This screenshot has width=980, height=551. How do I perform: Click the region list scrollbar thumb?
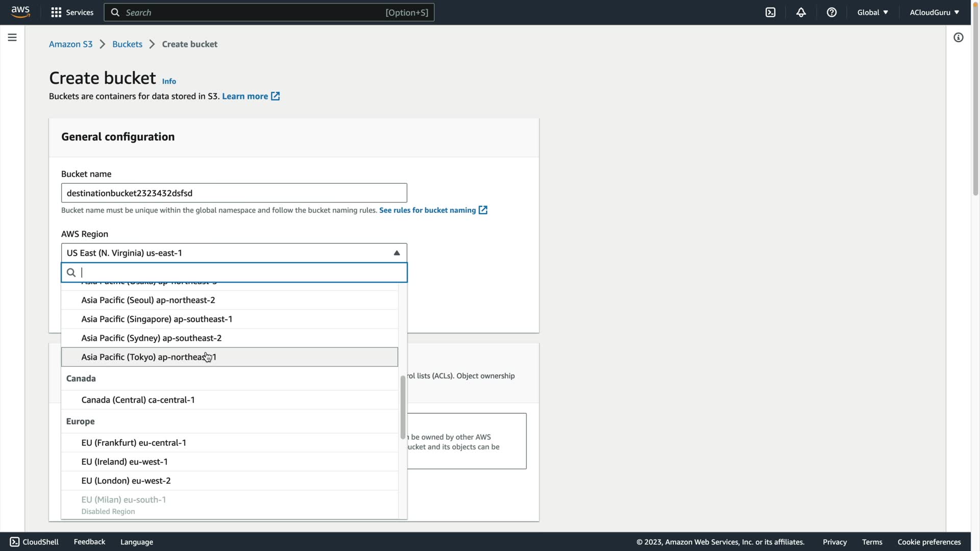[403, 407]
